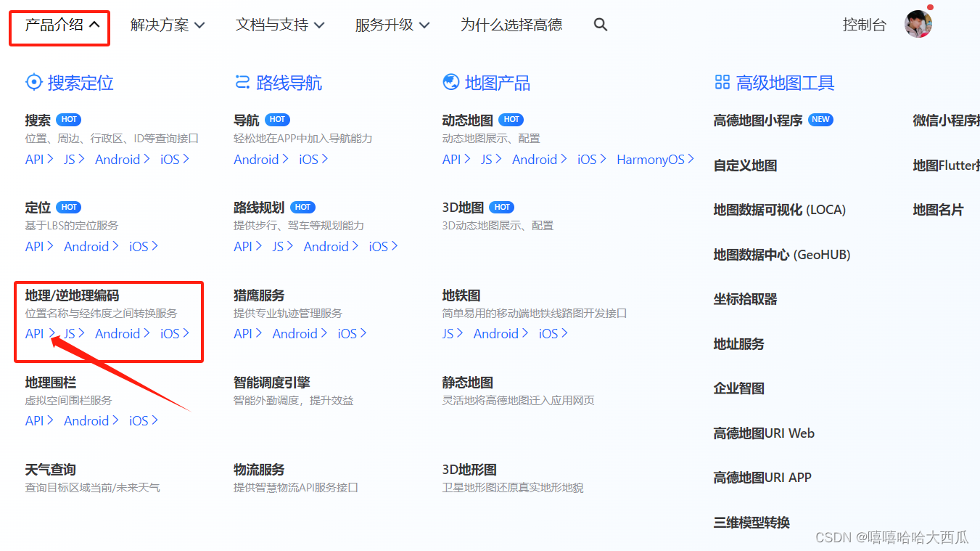Open the 搜索 product heading

pos(38,120)
